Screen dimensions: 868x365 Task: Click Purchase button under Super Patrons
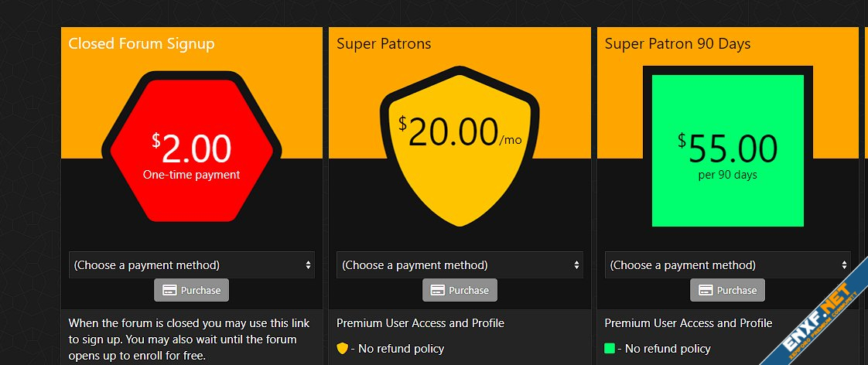click(x=460, y=291)
